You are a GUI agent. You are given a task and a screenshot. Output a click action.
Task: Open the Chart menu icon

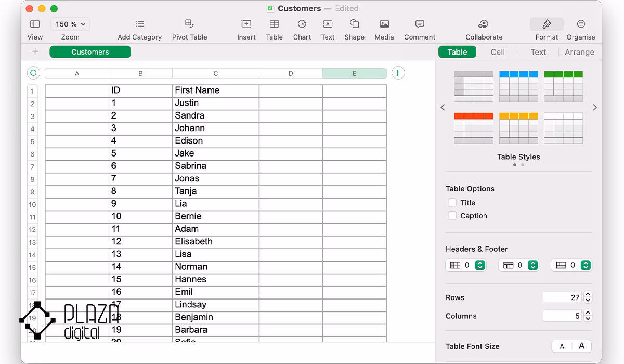pos(302,30)
